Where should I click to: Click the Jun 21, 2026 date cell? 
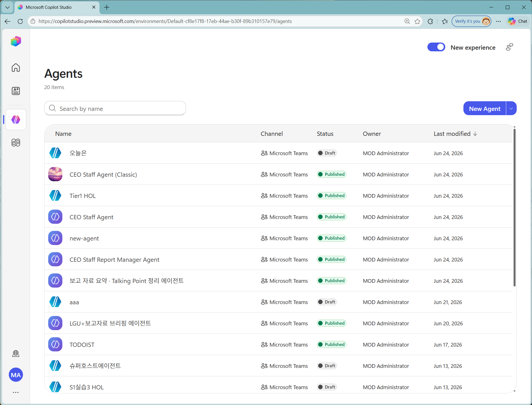448,302
